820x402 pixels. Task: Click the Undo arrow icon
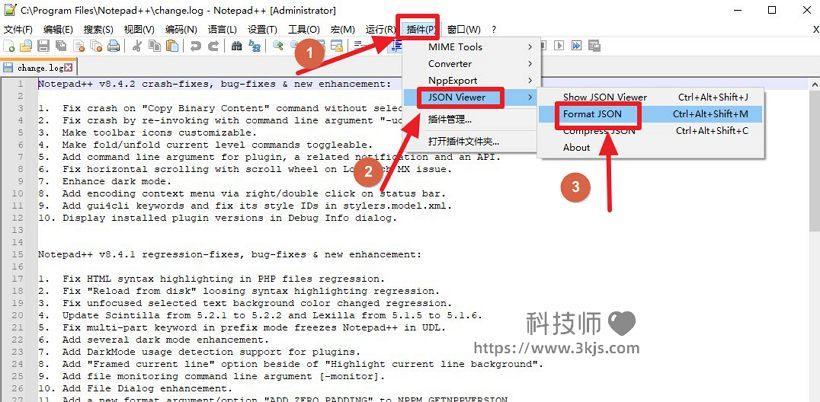pos(196,47)
